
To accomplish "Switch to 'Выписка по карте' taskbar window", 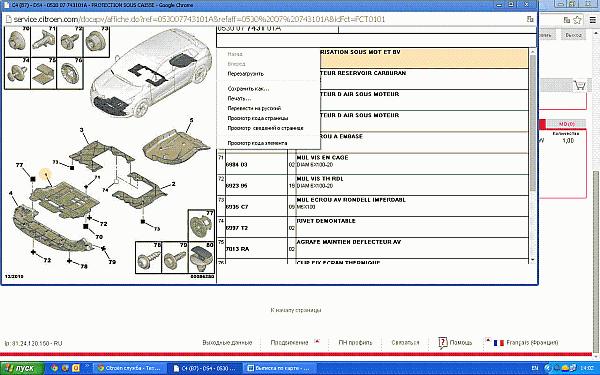I will coord(280,368).
